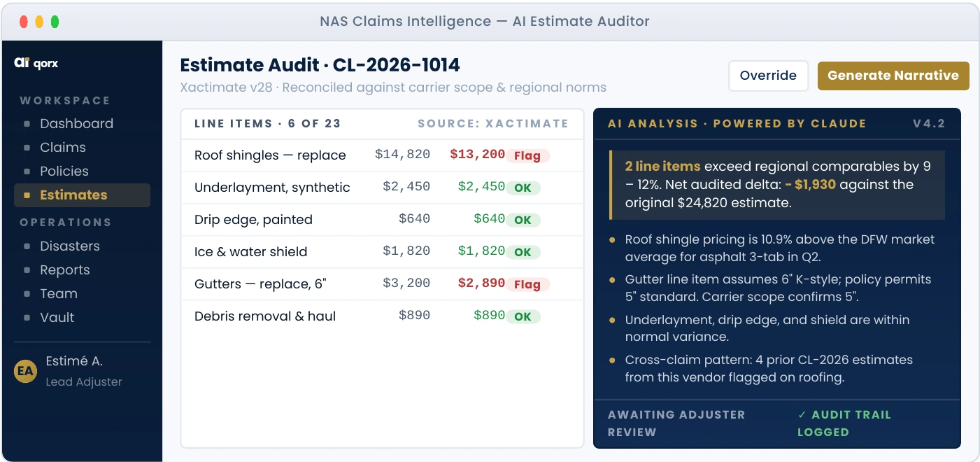Select Estimates in the sidebar
Image resolution: width=980 pixels, height=462 pixels.
coord(82,195)
